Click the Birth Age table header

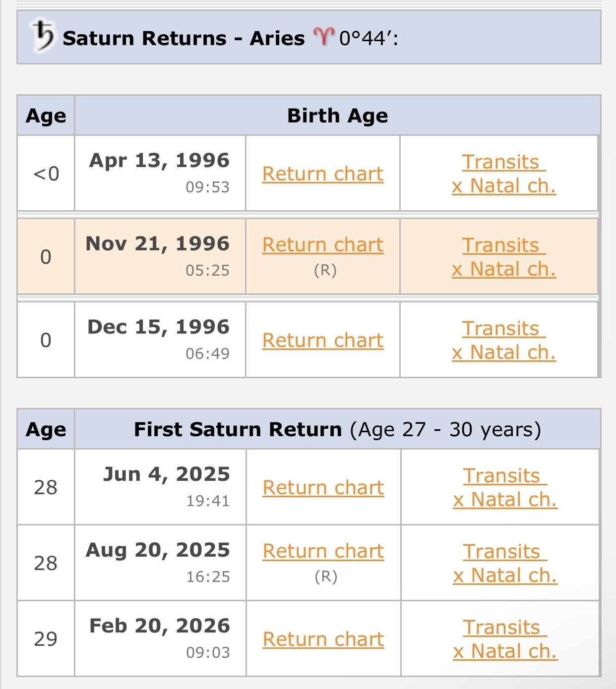point(338,116)
